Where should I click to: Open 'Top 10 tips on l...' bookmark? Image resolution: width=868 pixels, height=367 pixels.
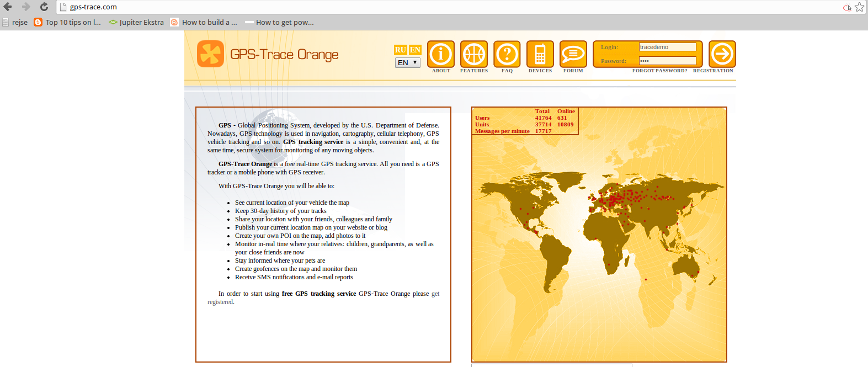tap(67, 22)
